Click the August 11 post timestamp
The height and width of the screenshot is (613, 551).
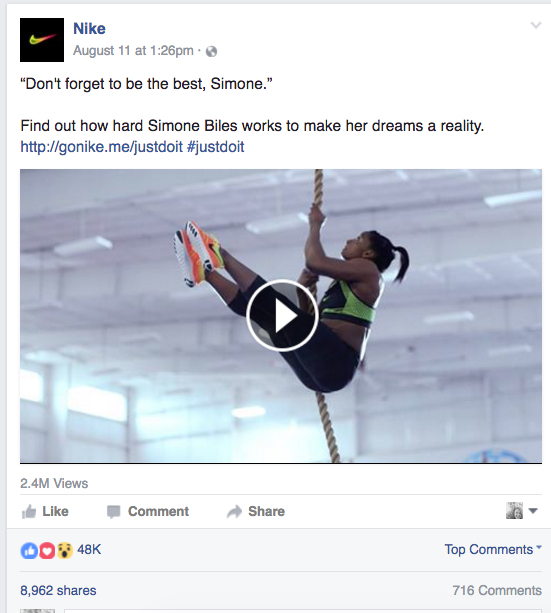point(133,50)
